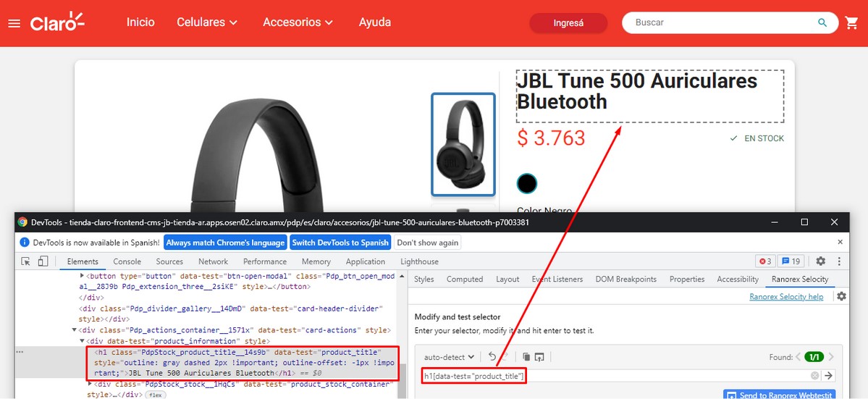Open the Layout pane tab

(x=507, y=279)
